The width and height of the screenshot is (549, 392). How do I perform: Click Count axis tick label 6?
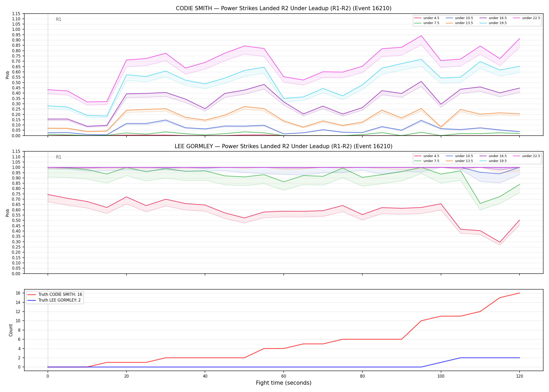point(19,339)
